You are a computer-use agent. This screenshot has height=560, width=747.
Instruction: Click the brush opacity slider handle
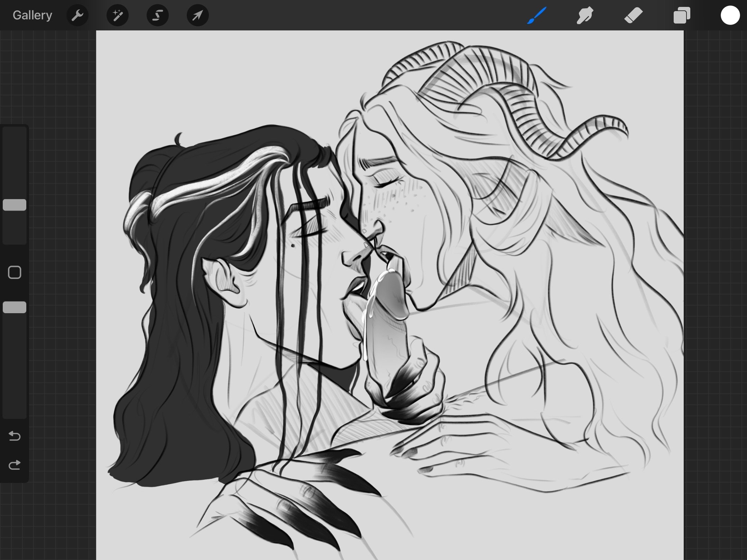click(15, 307)
